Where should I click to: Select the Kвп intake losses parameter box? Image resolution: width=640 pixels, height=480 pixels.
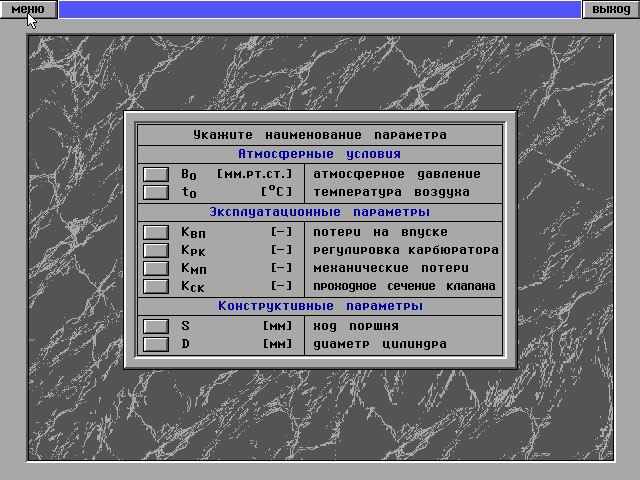click(x=156, y=232)
